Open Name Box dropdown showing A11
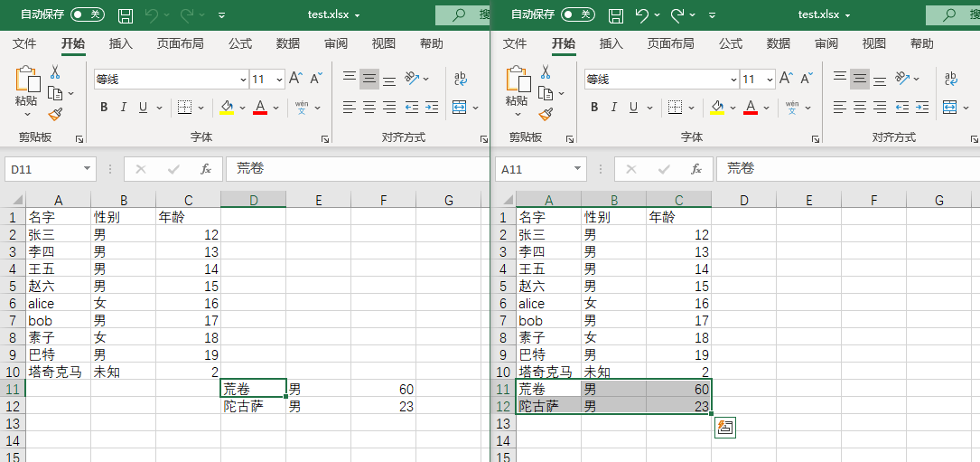This screenshot has width=980, height=462. pos(577,169)
